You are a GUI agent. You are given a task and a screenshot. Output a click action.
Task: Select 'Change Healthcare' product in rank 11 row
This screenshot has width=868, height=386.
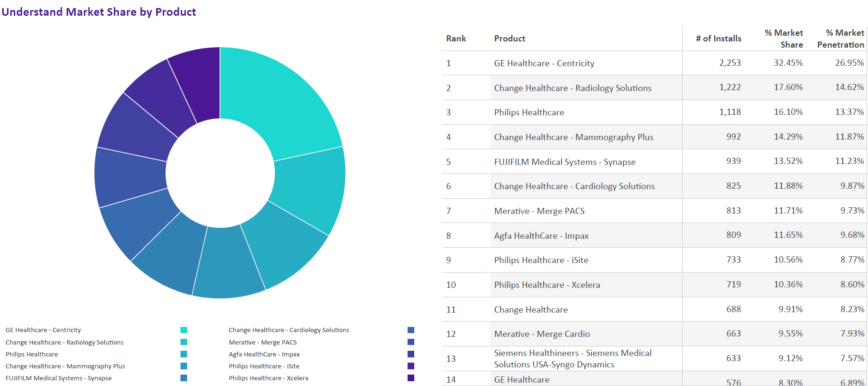tap(531, 310)
